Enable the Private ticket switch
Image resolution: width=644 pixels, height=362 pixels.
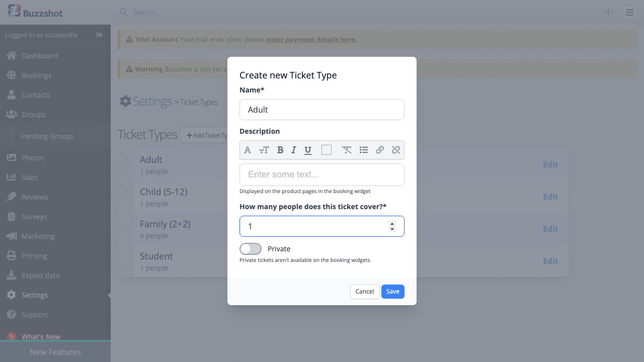tap(250, 249)
